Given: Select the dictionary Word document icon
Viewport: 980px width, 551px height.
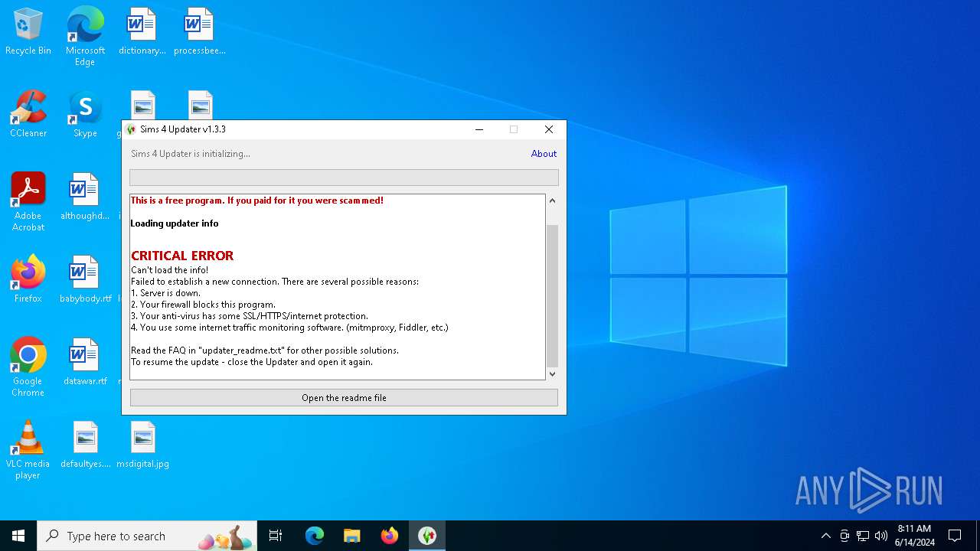Looking at the screenshot, I should pos(142,32).
